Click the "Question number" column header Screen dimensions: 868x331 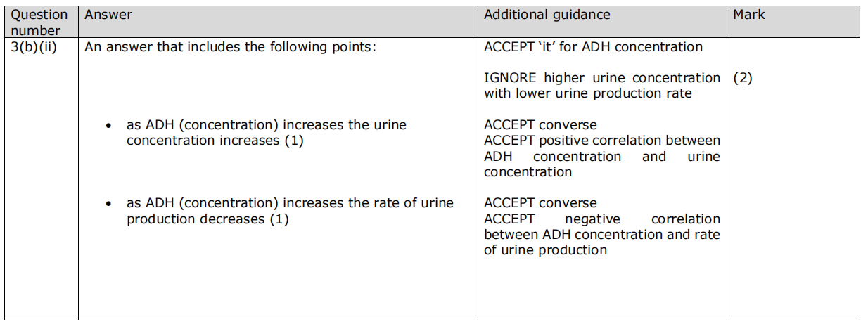(39, 22)
